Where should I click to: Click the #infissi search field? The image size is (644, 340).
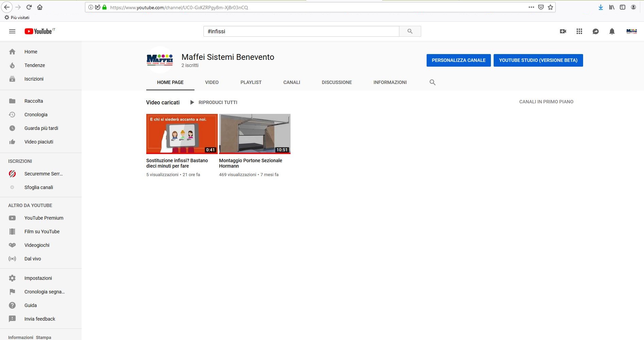pos(301,31)
